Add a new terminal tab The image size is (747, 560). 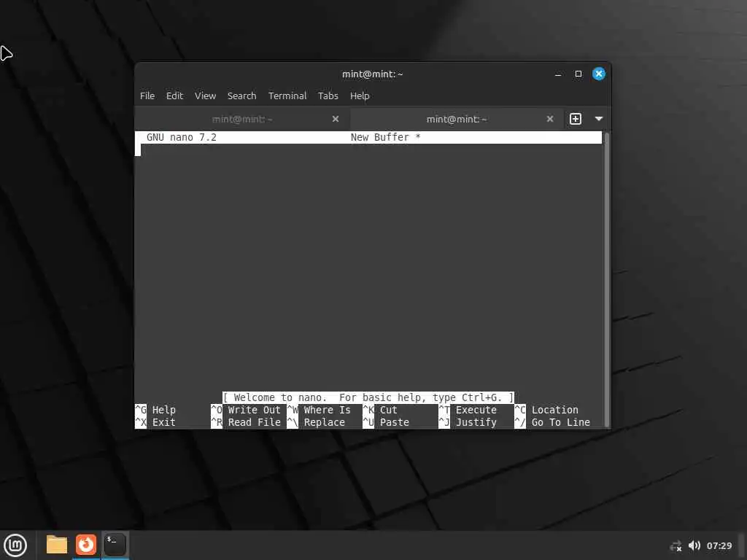click(576, 119)
